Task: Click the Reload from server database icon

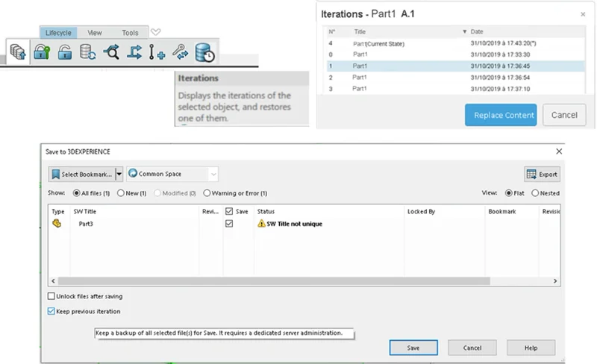Action: click(x=88, y=53)
